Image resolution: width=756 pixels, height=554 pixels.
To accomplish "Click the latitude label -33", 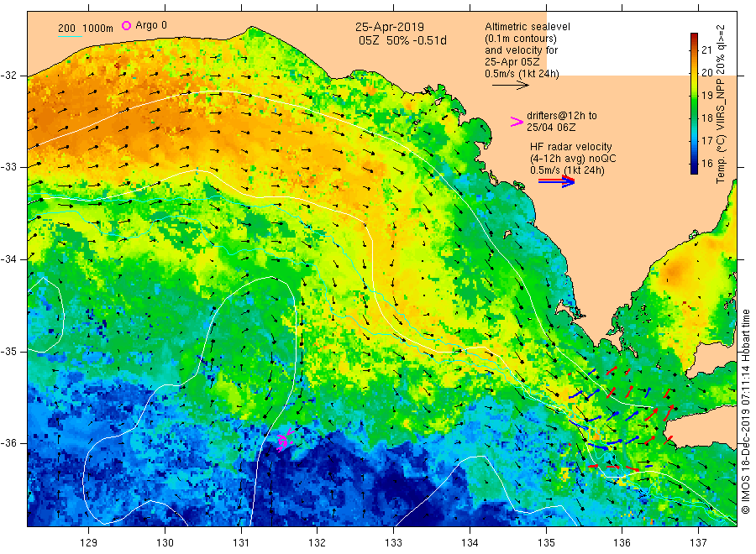I will (x=9, y=167).
